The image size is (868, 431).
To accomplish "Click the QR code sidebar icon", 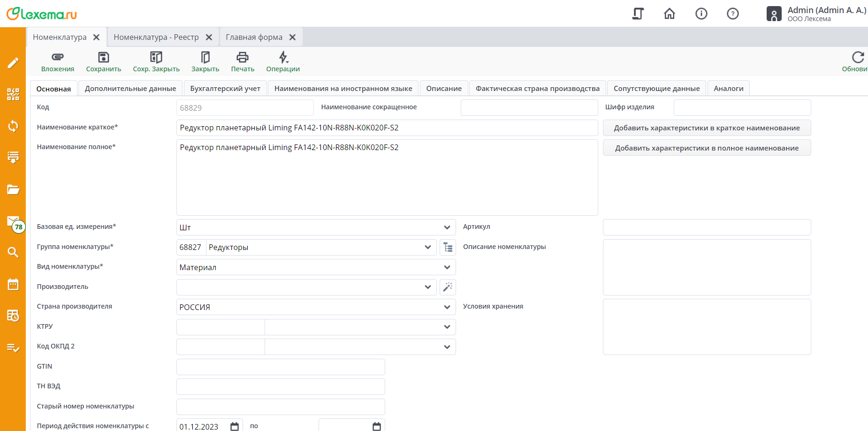I will 13,94.
